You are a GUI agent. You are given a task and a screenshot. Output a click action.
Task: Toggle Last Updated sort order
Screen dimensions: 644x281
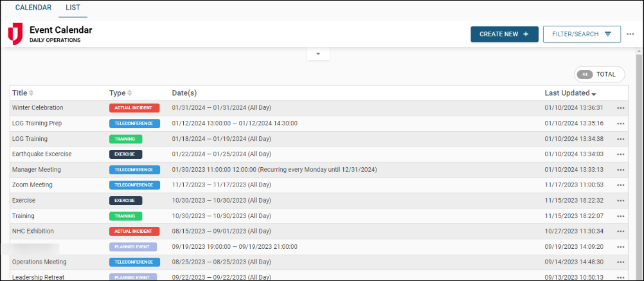[x=569, y=93]
